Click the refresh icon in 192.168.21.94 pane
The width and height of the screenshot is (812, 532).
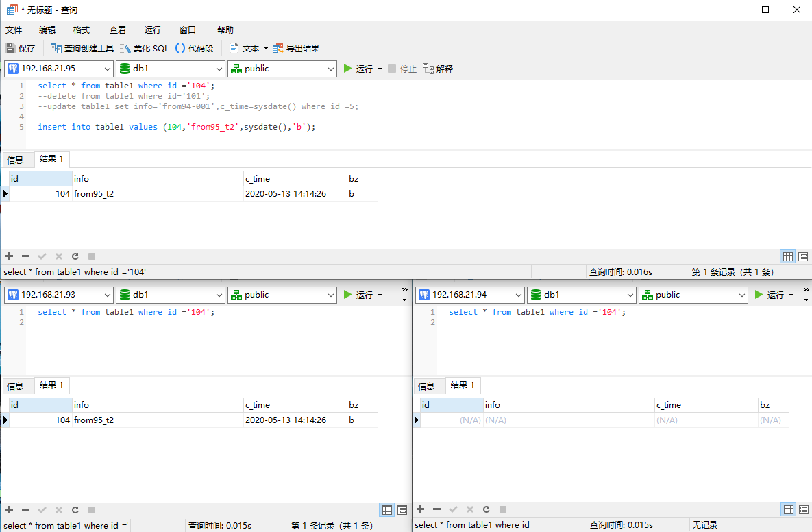[487, 510]
